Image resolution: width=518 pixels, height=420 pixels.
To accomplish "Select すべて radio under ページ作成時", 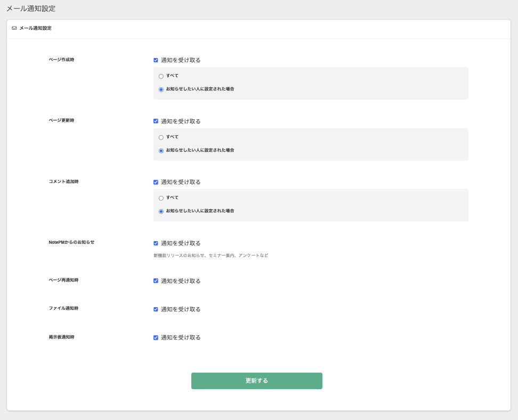I will click(x=161, y=76).
